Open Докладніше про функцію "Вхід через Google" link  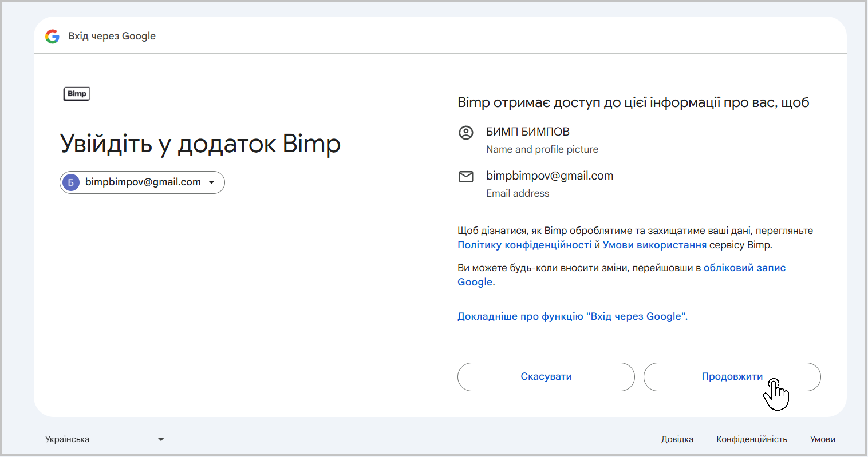coord(573,316)
